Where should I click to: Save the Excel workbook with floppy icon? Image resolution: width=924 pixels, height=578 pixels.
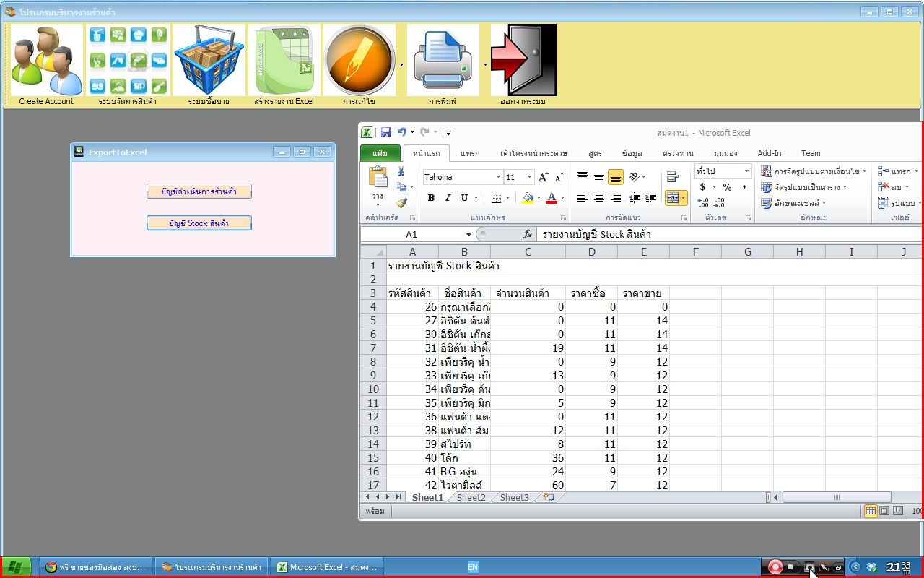(386, 132)
